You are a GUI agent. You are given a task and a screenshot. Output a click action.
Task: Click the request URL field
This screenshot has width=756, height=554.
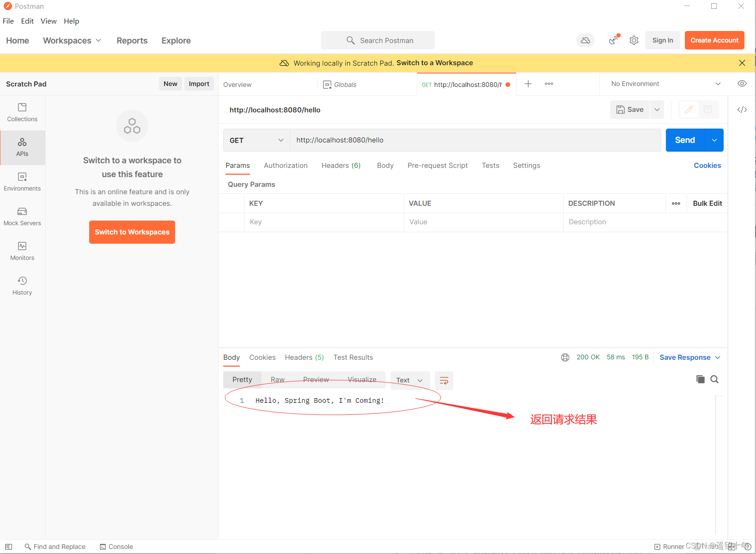[475, 140]
